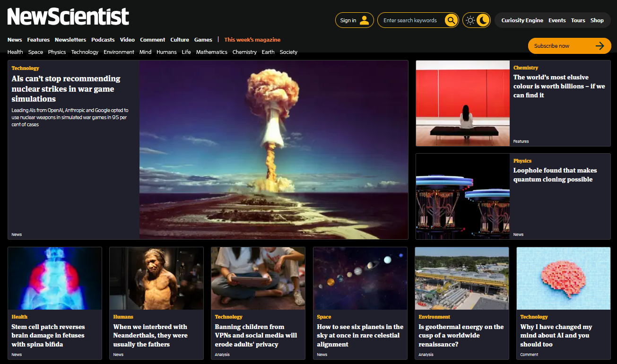Click the pixelated brain thumbnail
Viewport: 617px width, 364px height.
[563, 278]
